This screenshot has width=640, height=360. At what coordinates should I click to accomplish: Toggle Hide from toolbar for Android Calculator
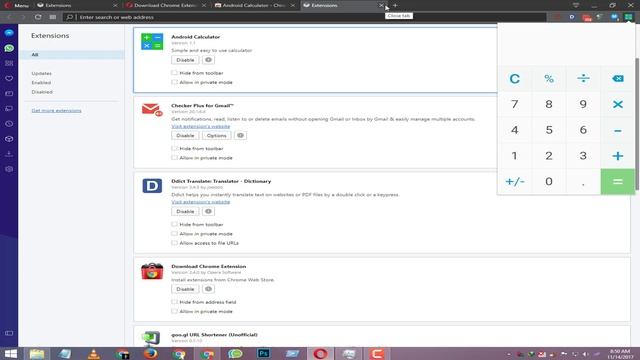coord(174,73)
